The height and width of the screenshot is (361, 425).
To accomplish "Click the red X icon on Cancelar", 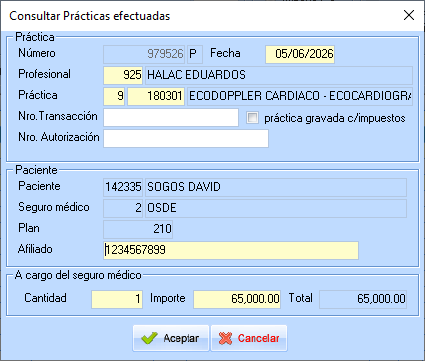I will [226, 338].
